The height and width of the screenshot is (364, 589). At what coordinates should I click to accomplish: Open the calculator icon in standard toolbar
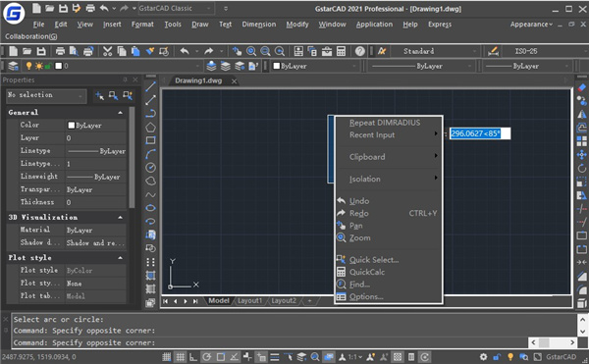(341, 51)
